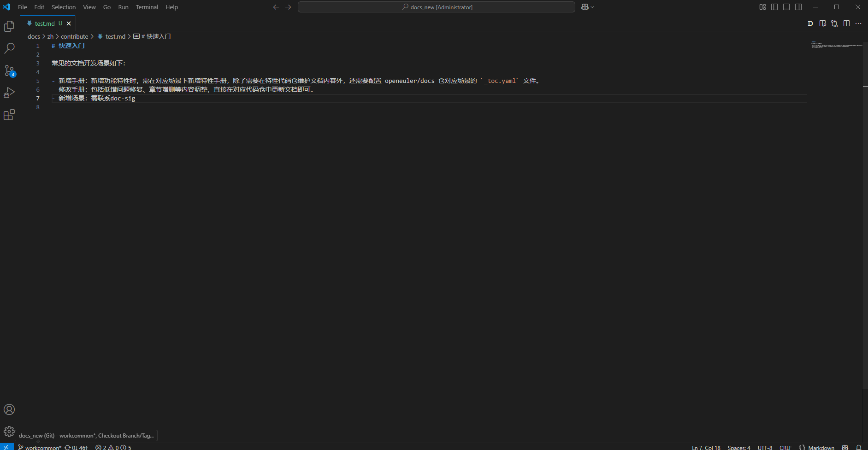
Task: Open the editor More Actions ellipsis
Action: (858, 23)
